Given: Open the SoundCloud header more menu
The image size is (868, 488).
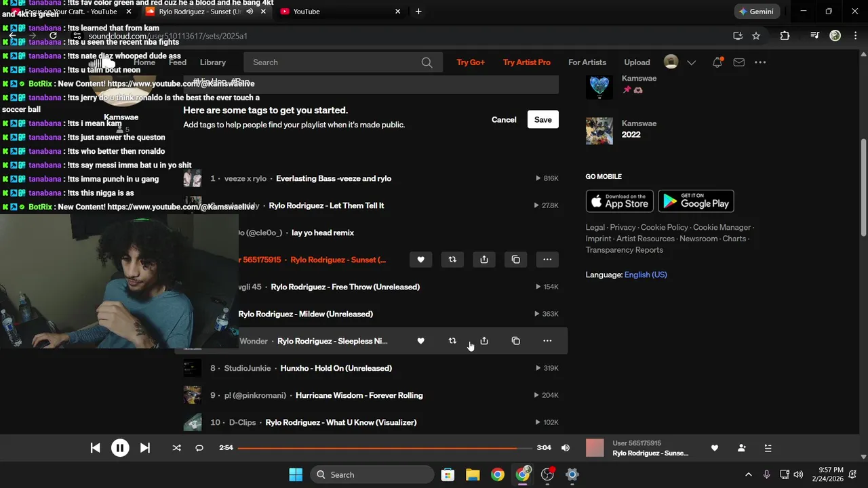Looking at the screenshot, I should [760, 62].
